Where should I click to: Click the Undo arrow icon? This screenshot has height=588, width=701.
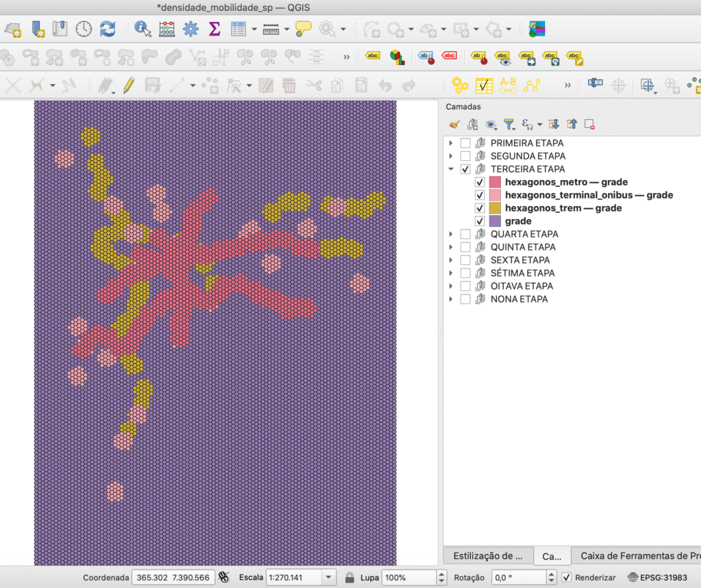[385, 85]
